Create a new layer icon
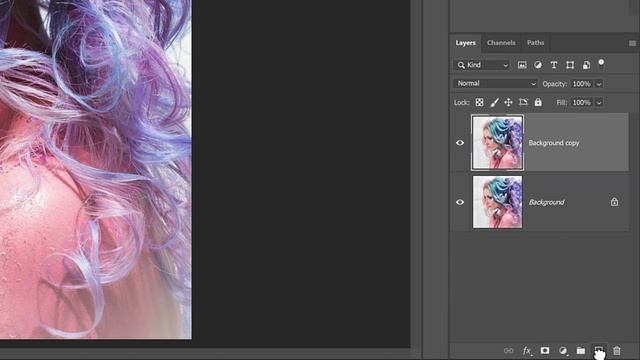This screenshot has height=360, width=640. point(598,350)
